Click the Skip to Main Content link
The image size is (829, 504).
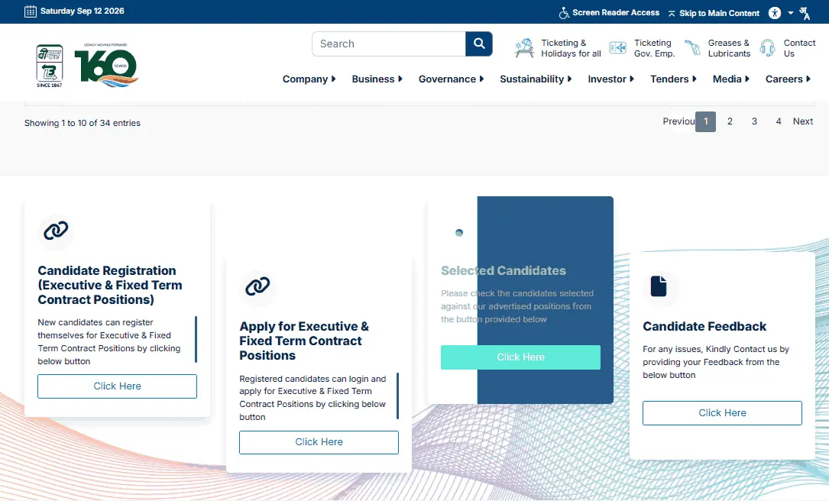(x=719, y=13)
